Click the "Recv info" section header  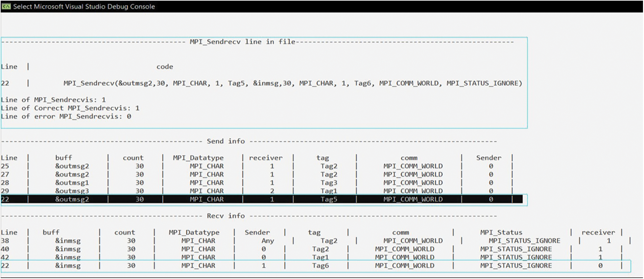225,216
